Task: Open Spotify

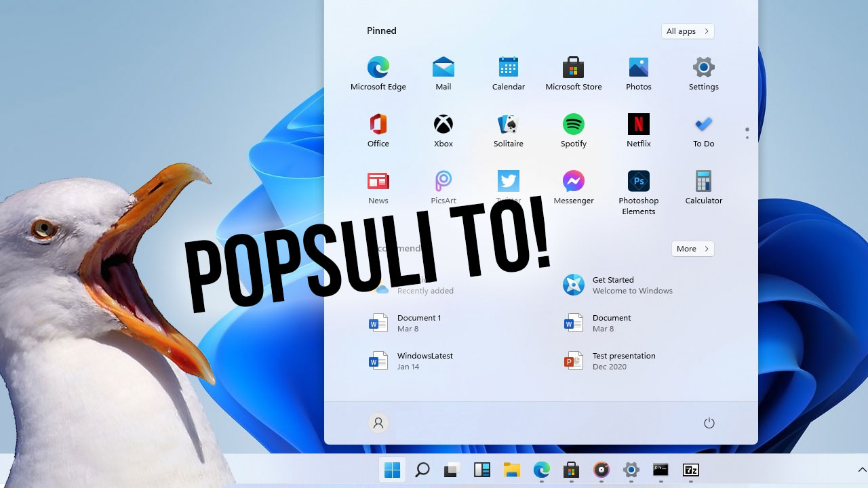Action: click(x=574, y=131)
